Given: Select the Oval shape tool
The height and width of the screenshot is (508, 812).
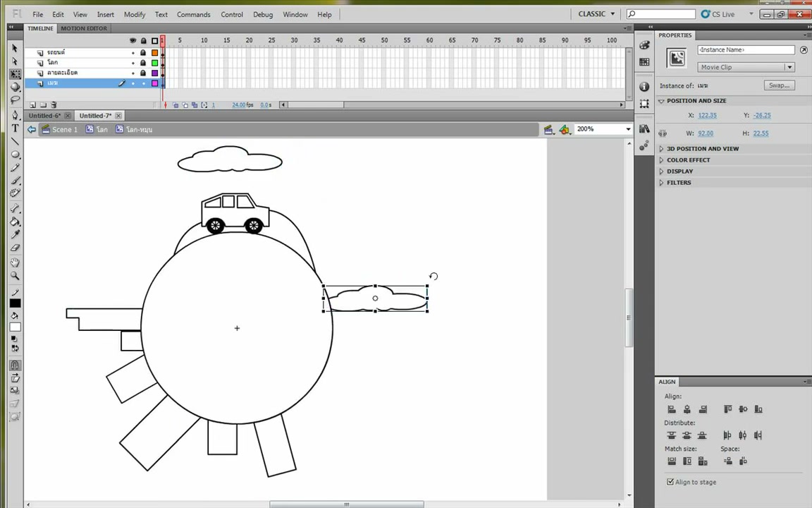Looking at the screenshot, I should click(x=15, y=155).
